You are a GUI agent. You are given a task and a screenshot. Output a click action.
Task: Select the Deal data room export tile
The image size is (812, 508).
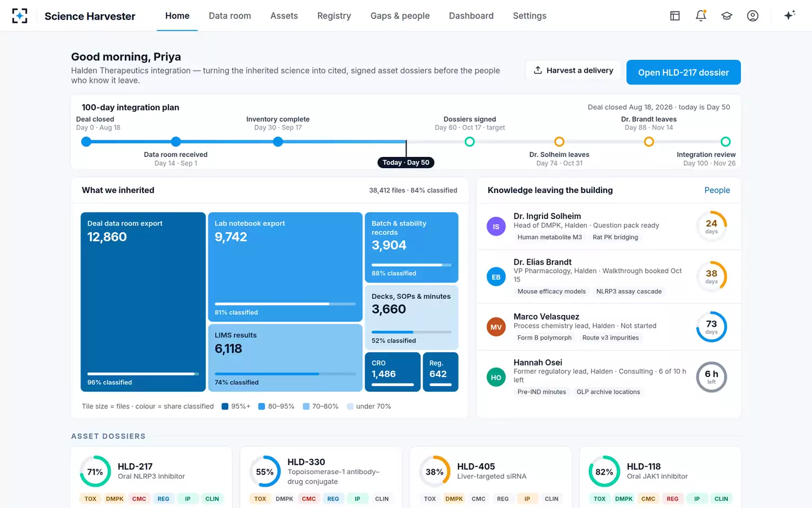(x=143, y=302)
